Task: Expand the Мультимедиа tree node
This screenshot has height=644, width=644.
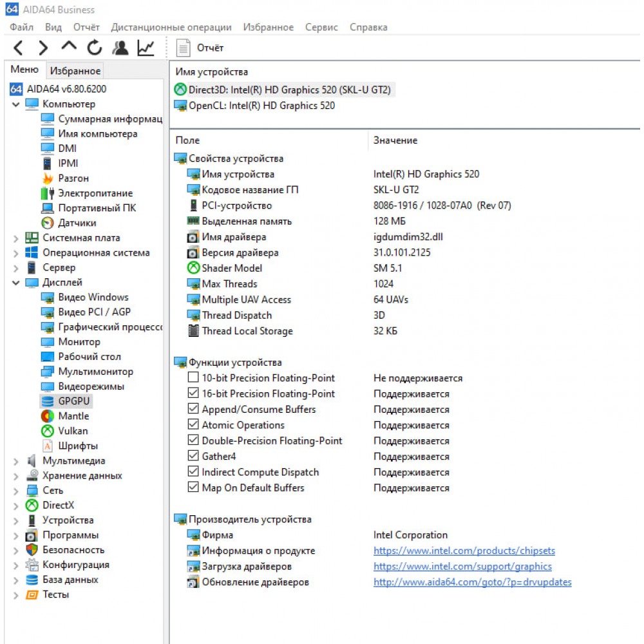Action: [16, 462]
